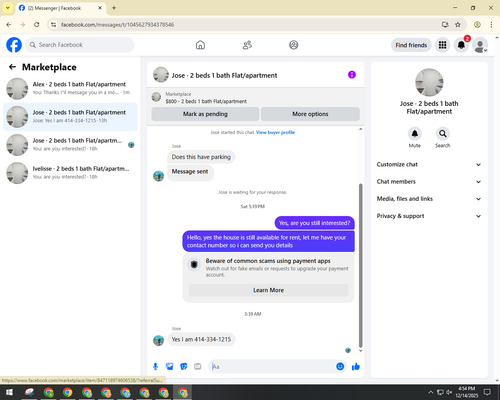Open the Menu grid icon
The width and height of the screenshot is (500, 400).
442,45
